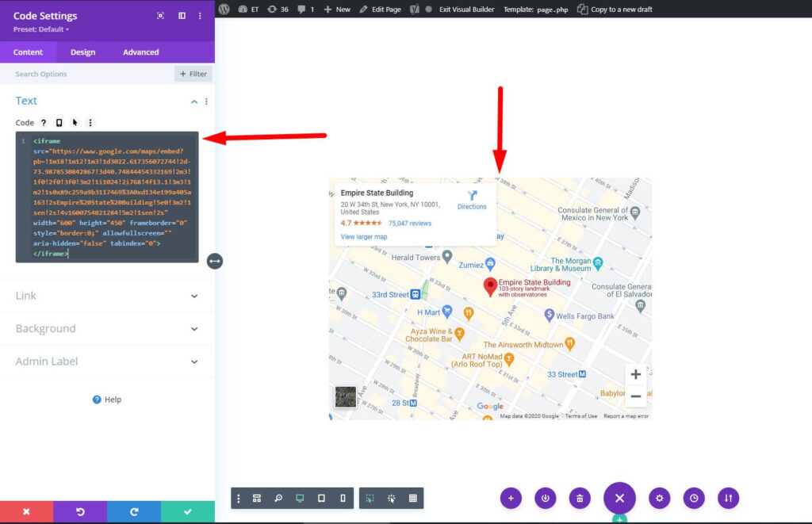The image size is (812, 524).
Task: Open the New content menu
Action: point(337,10)
